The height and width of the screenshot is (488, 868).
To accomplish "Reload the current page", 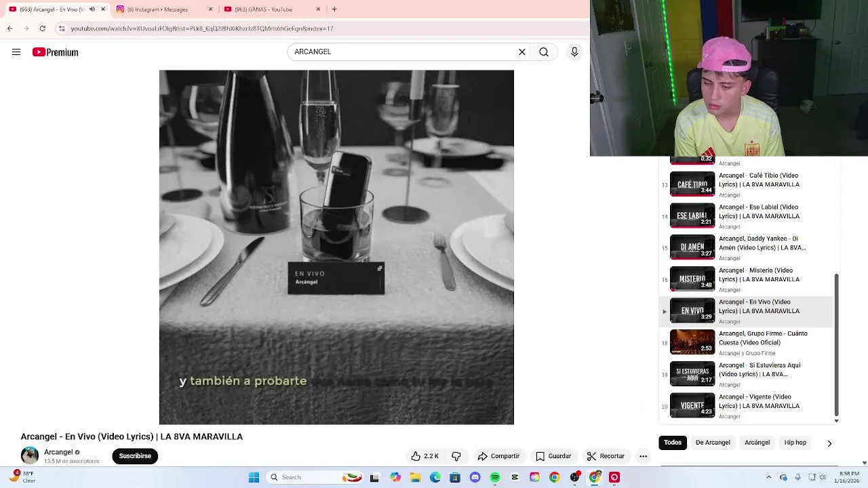I will 43,28.
